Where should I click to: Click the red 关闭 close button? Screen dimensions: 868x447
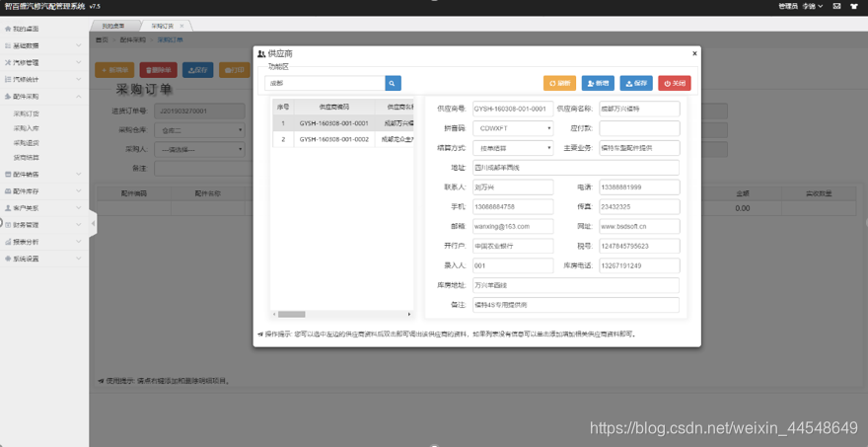tap(675, 83)
